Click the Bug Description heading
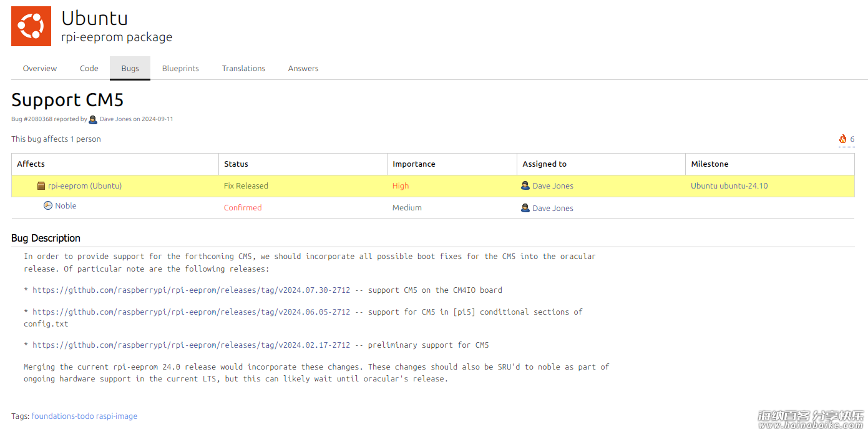 (46, 238)
